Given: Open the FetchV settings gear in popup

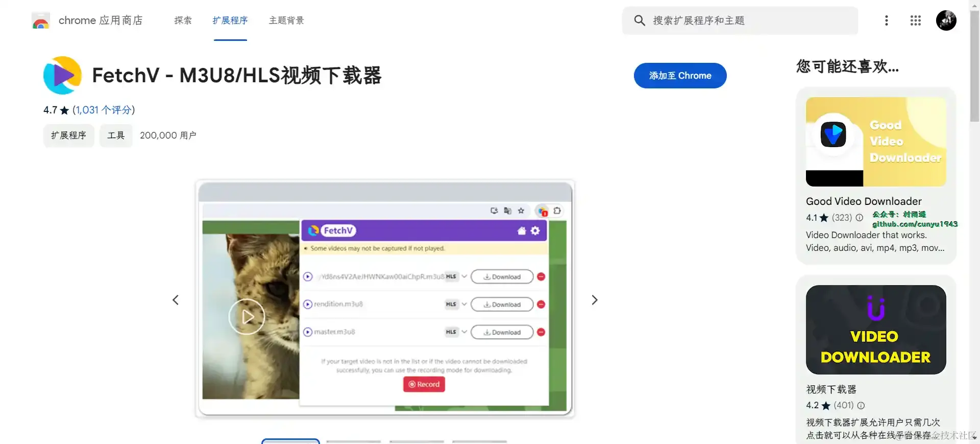Looking at the screenshot, I should point(535,231).
